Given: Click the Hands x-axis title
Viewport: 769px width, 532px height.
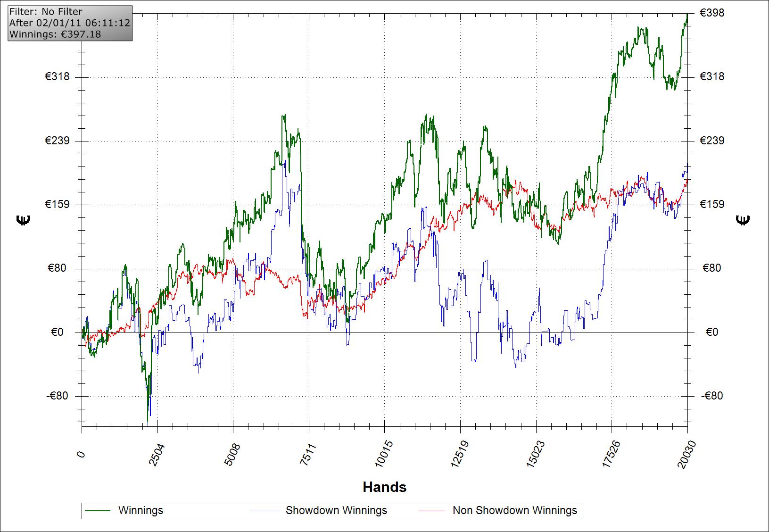Looking at the screenshot, I should (384, 487).
